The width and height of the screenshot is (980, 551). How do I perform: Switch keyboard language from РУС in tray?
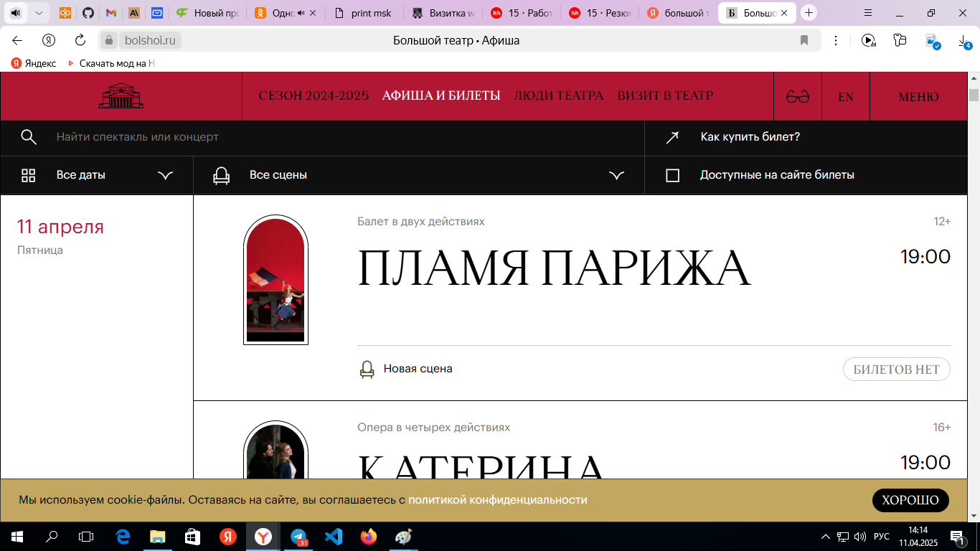point(882,537)
